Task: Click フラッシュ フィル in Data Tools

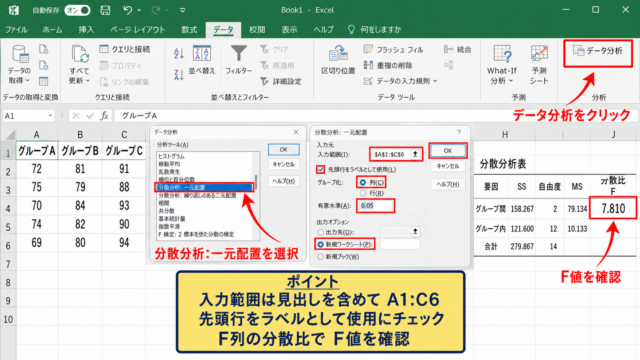Action: 393,49
